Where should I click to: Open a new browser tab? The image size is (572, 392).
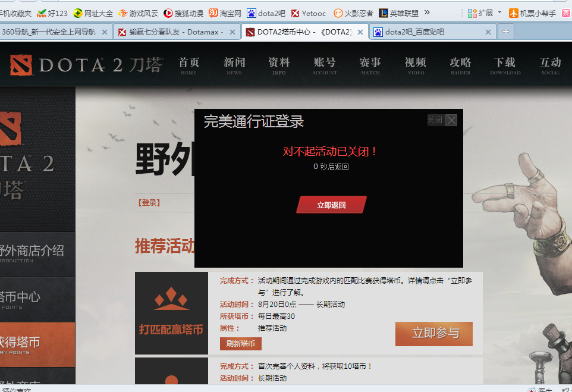[505, 32]
